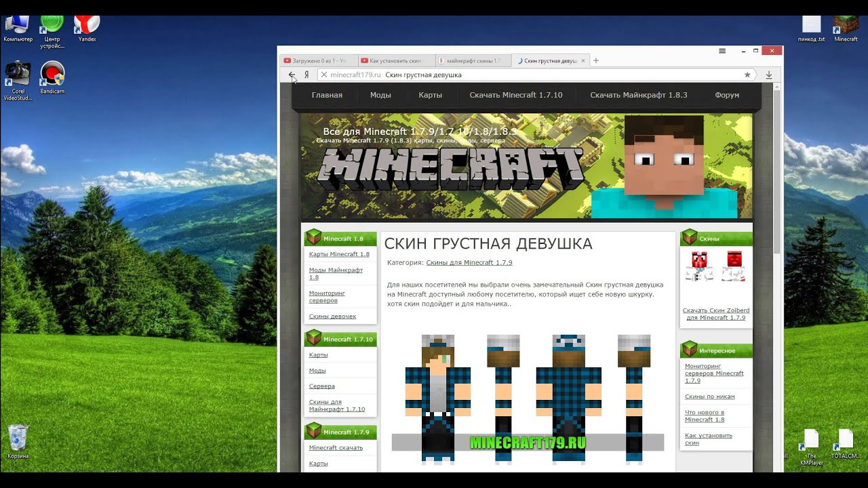The image size is (868, 488).
Task: Open Скачать Minecraft 1.7.10 menu item
Action: [x=516, y=95]
